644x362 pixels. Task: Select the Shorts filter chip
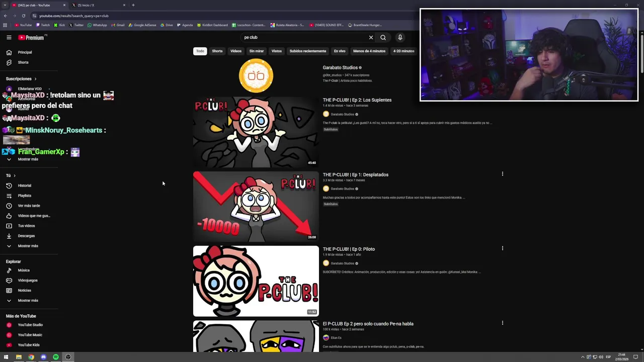tap(217, 51)
